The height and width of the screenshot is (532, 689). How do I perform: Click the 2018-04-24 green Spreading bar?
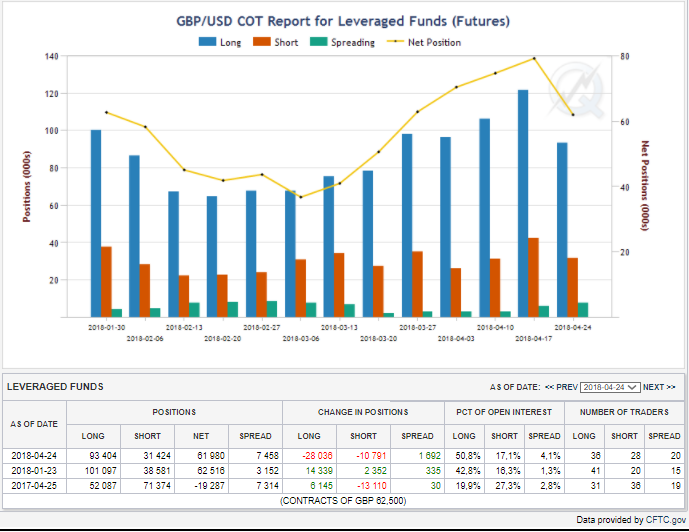click(x=583, y=310)
